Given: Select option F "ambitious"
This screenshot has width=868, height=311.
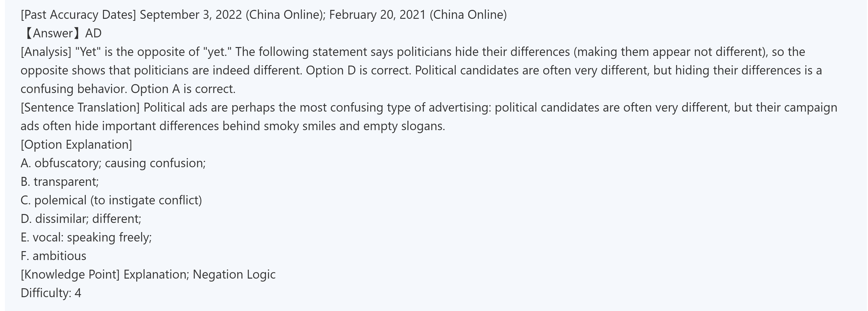Looking at the screenshot, I should click(54, 256).
